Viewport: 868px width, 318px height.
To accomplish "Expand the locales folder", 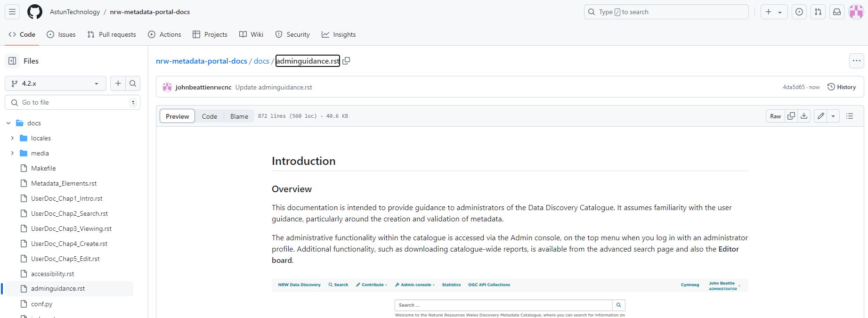I will pos(12,138).
